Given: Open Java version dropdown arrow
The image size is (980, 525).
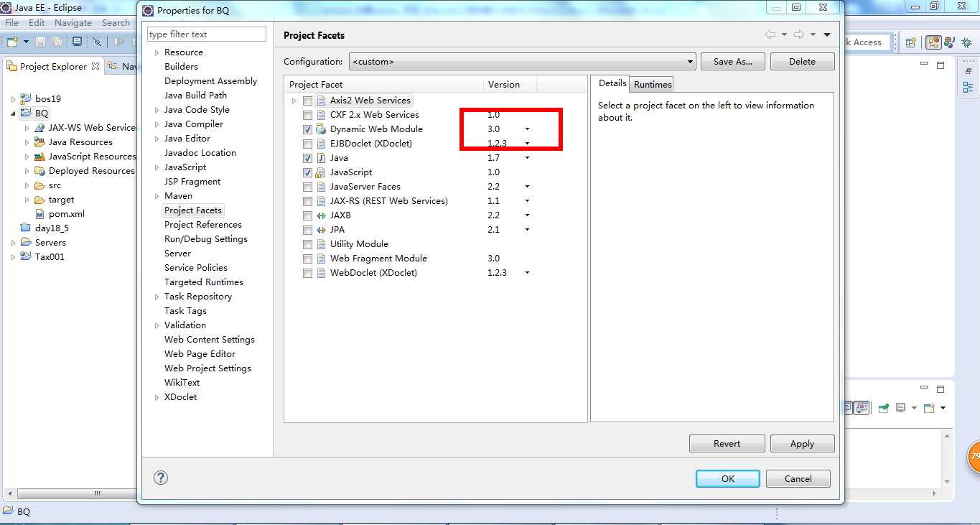Looking at the screenshot, I should (527, 158).
